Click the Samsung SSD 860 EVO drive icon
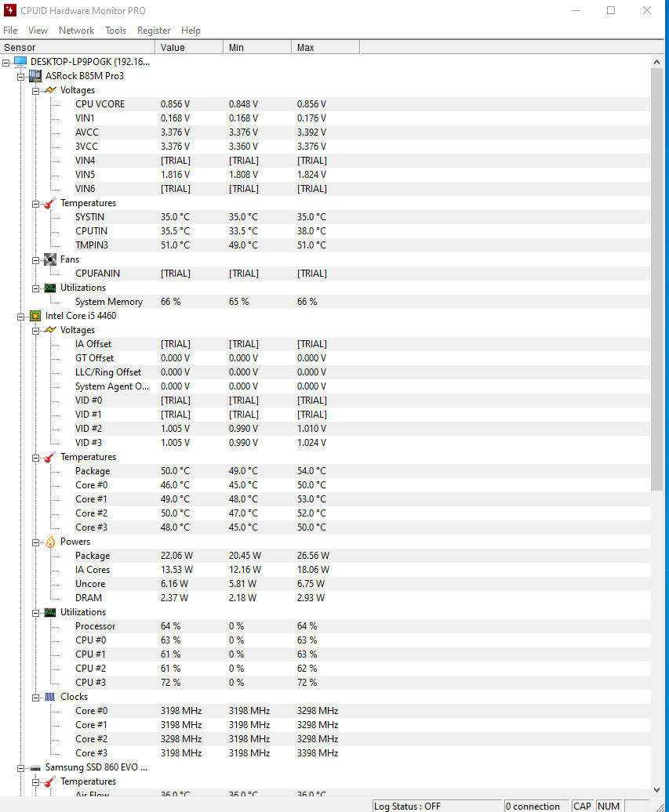Viewport: 669px width, 812px height. [x=35, y=768]
